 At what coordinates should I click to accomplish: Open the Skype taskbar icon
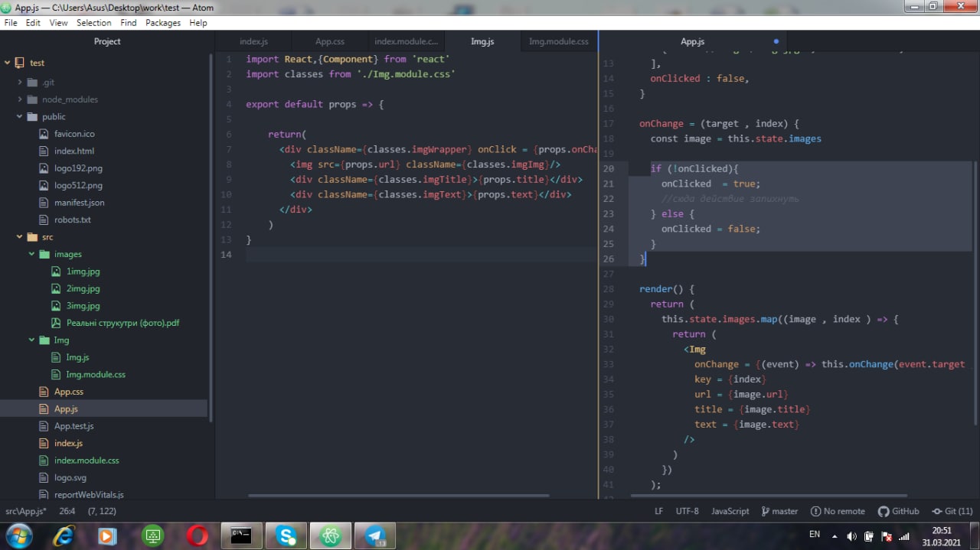(286, 536)
